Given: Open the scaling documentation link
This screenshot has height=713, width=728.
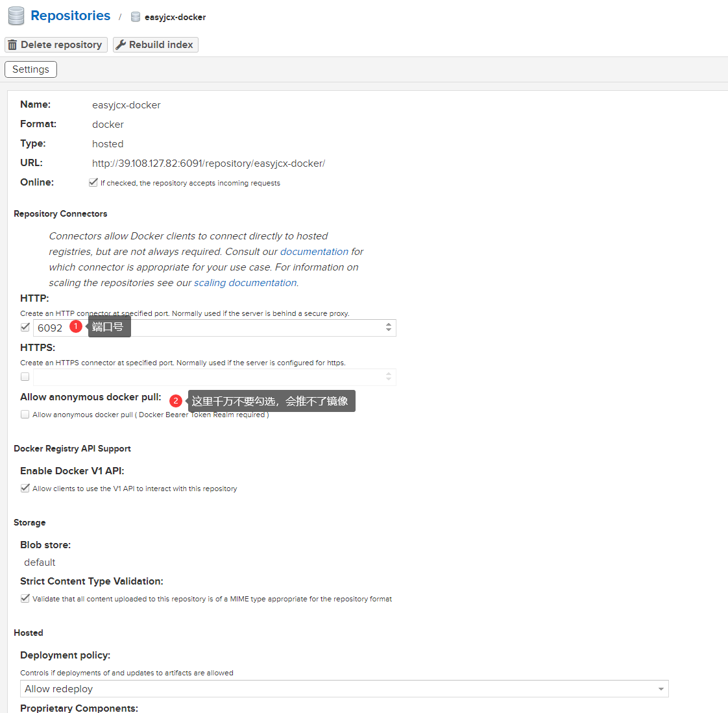Looking at the screenshot, I should 245,283.
